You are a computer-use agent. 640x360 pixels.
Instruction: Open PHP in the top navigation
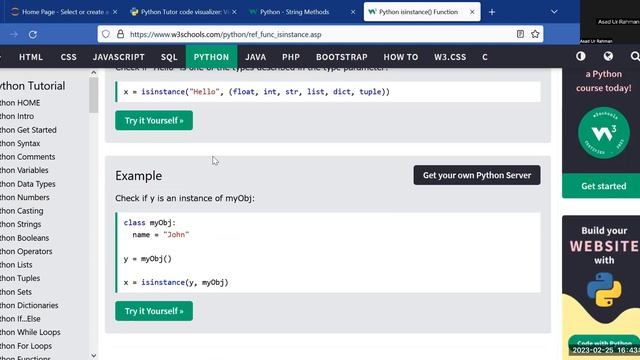(291, 57)
